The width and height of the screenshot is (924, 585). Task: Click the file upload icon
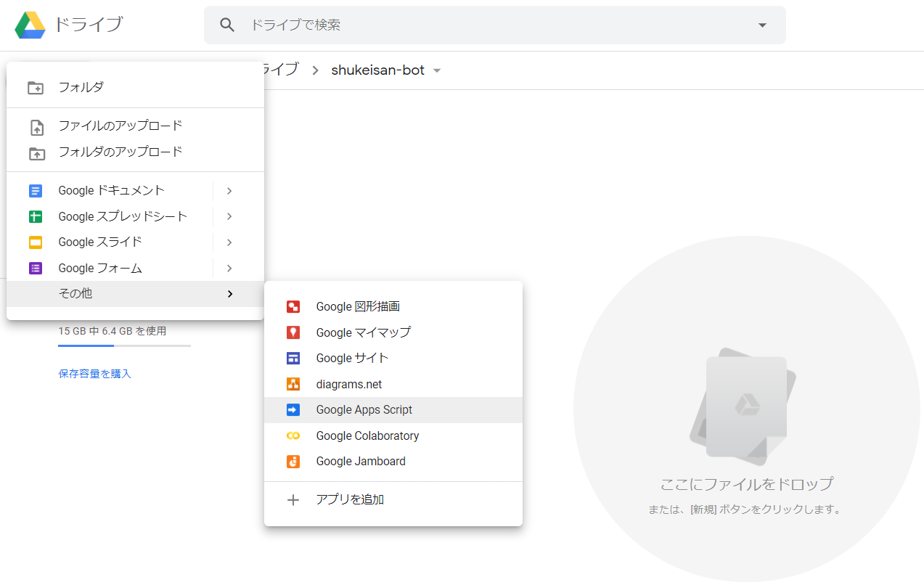(x=36, y=127)
